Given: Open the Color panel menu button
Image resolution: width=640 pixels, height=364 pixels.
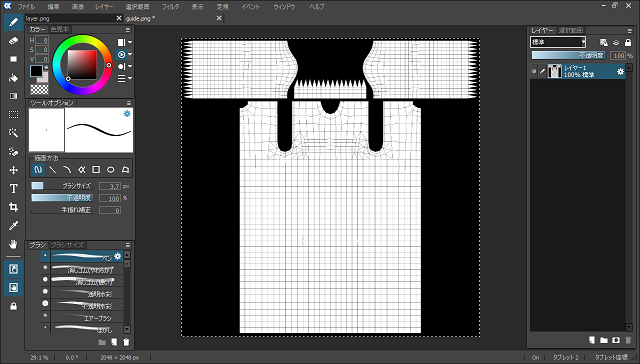Looking at the screenshot, I should point(128,30).
